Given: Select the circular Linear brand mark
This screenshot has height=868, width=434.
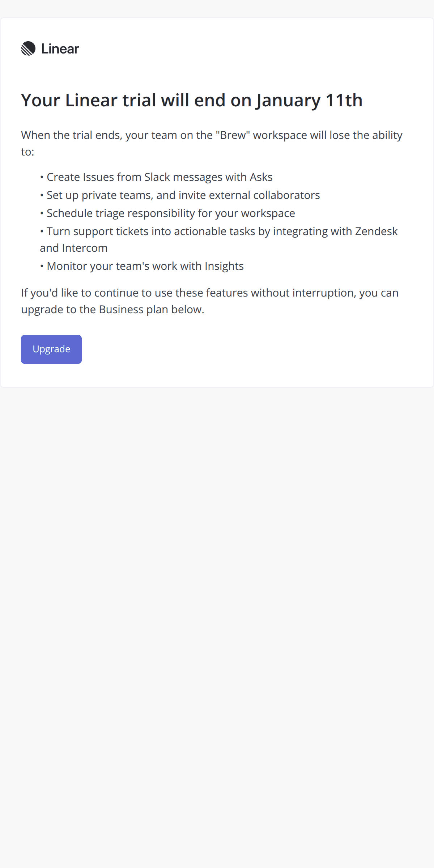Looking at the screenshot, I should click(29, 48).
